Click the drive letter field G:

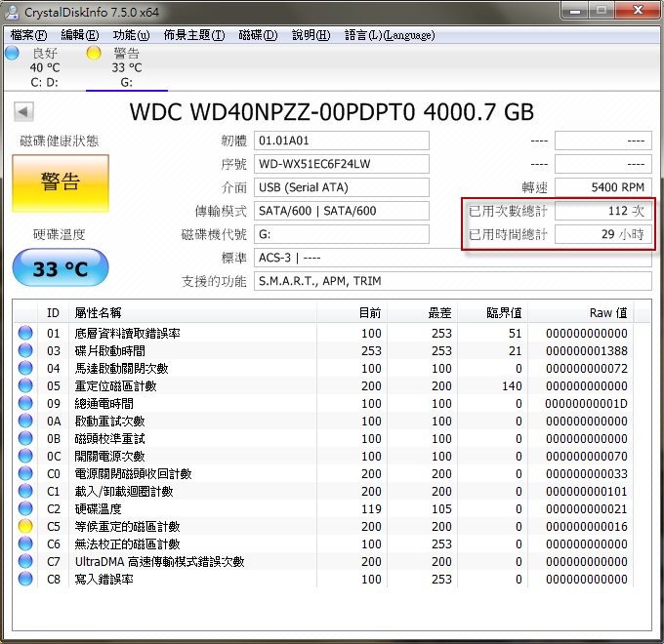tap(342, 234)
